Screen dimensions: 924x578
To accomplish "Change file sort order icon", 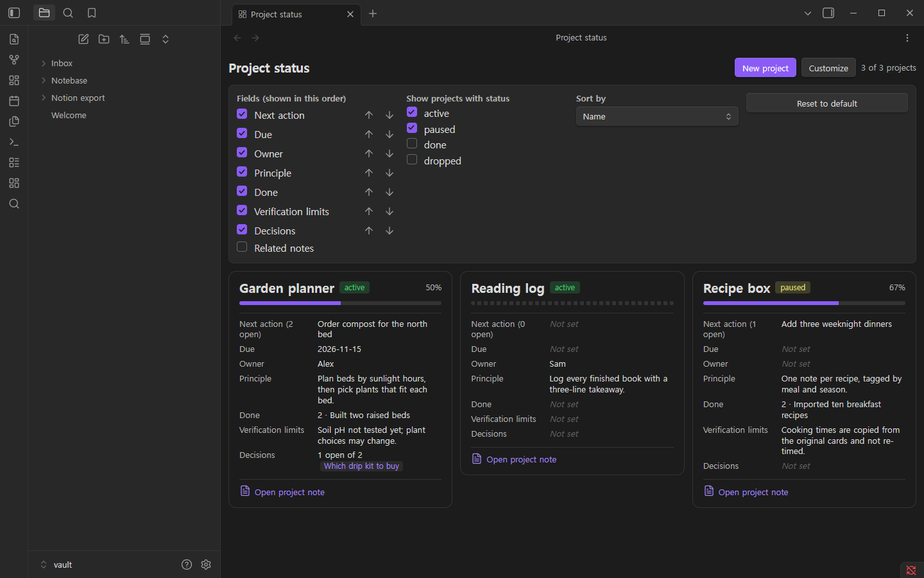I will tap(124, 39).
